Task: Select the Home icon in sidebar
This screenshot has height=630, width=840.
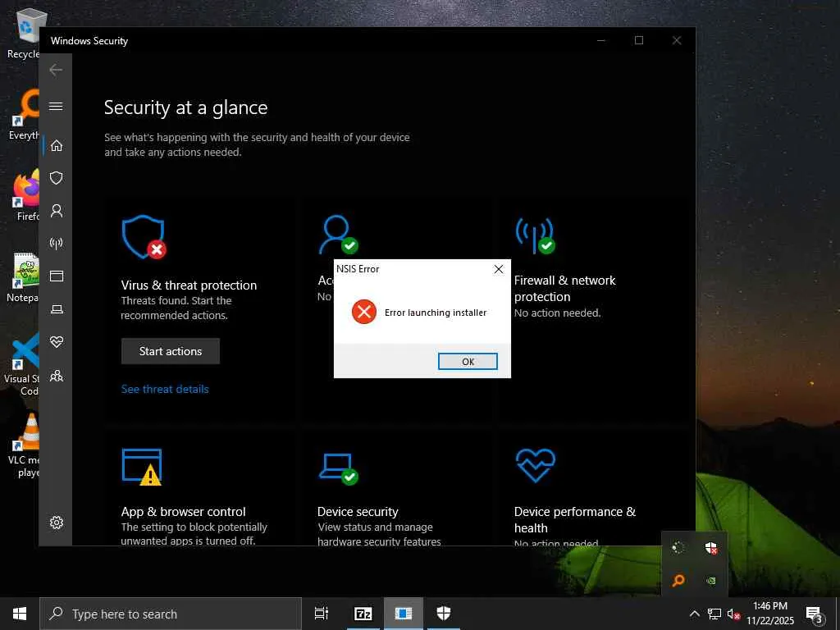Action: pos(57,146)
